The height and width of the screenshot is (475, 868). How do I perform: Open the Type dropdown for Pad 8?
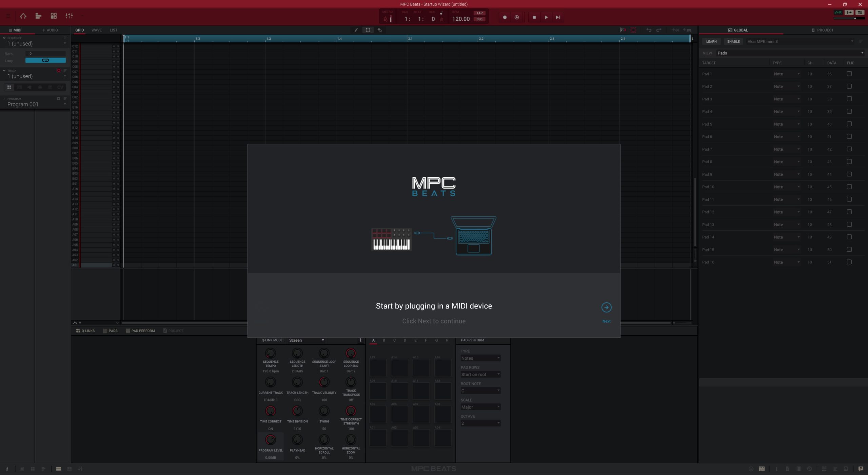786,162
